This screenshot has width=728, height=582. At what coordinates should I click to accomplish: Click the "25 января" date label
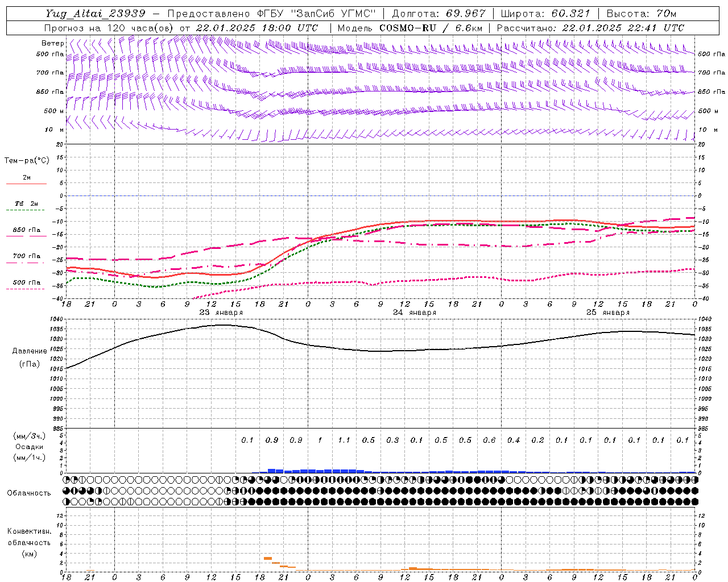[x=607, y=313]
